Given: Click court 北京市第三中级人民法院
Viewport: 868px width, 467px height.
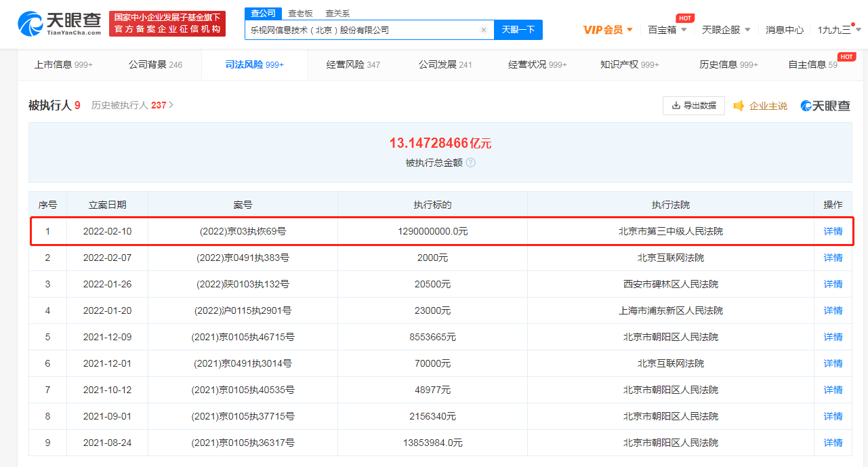Looking at the screenshot, I should click(x=671, y=231).
